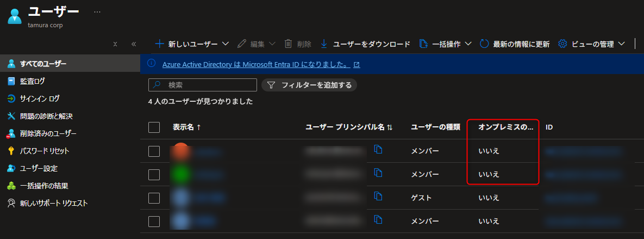Click the ID column header
This screenshot has height=239, width=644.
(x=549, y=127)
